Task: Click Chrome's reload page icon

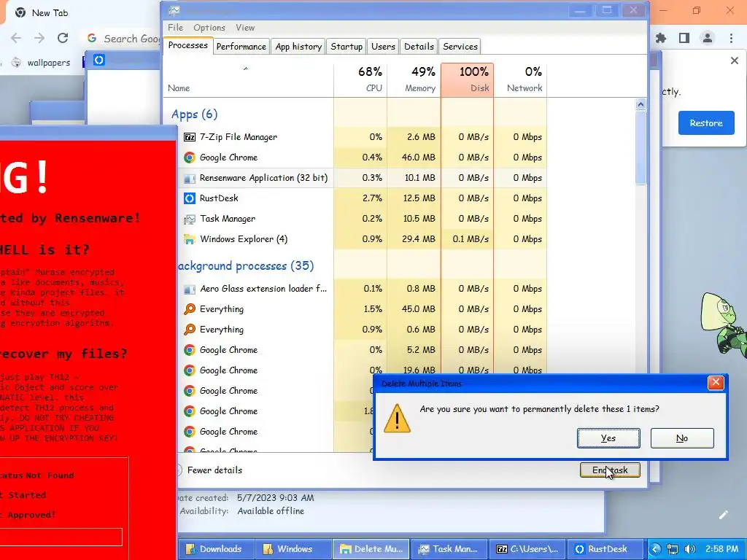Action: 63,38
